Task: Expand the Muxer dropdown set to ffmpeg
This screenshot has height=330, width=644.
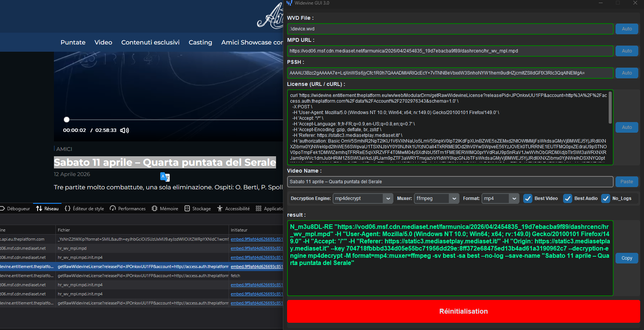Action: point(437,198)
